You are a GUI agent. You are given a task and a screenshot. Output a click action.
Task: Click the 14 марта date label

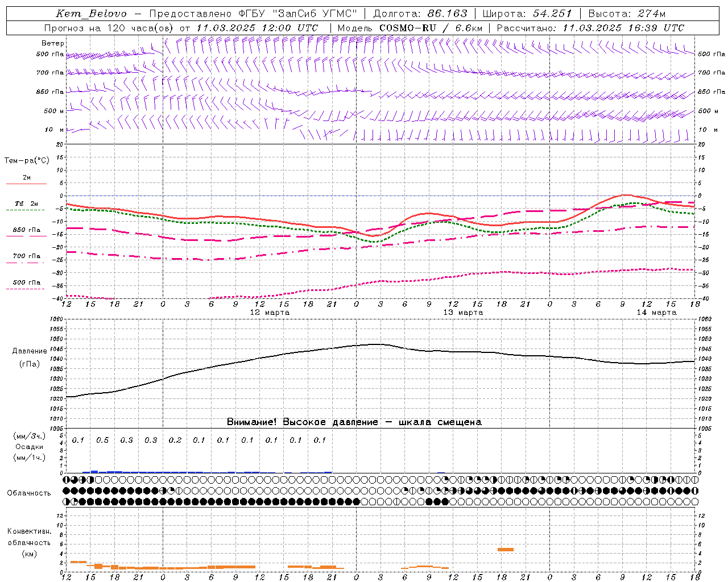tap(657, 313)
